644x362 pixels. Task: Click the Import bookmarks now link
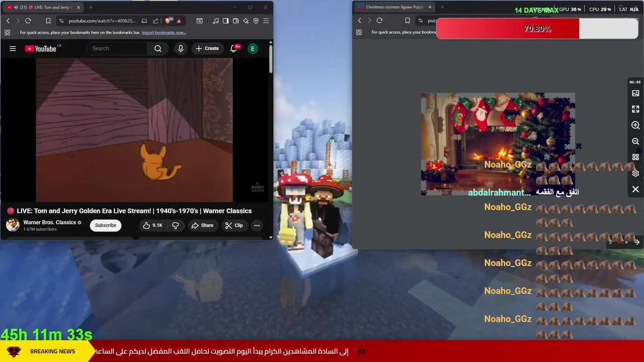point(164,33)
